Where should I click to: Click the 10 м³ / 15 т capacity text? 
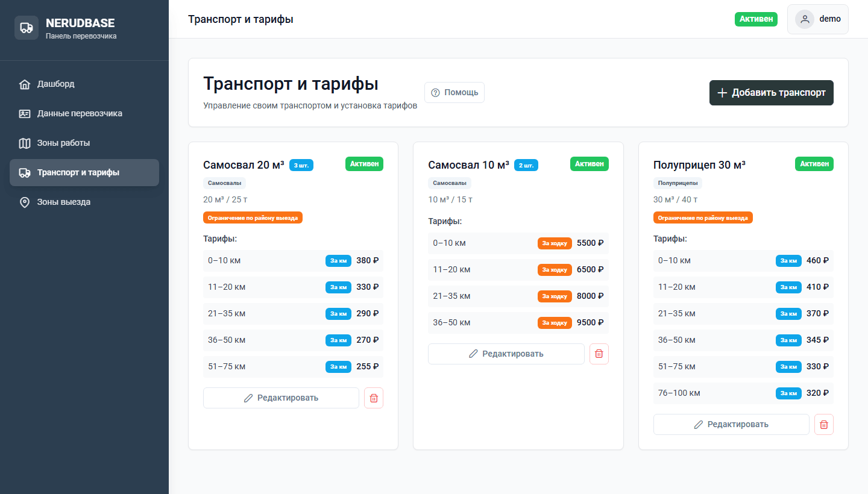click(x=450, y=200)
